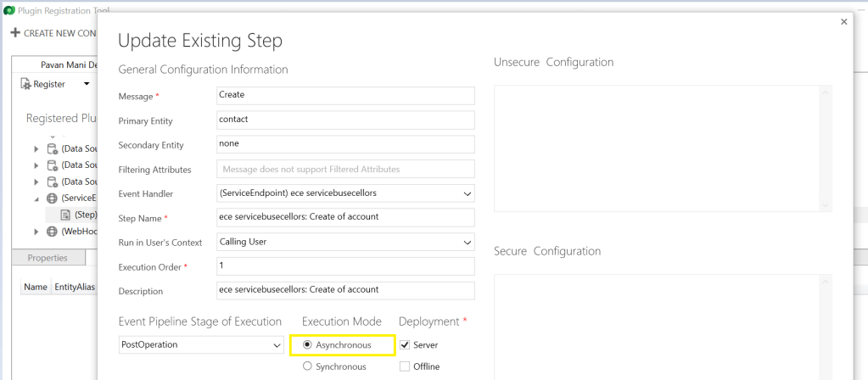
Task: Click the Create New Connection plus icon
Action: (14, 33)
